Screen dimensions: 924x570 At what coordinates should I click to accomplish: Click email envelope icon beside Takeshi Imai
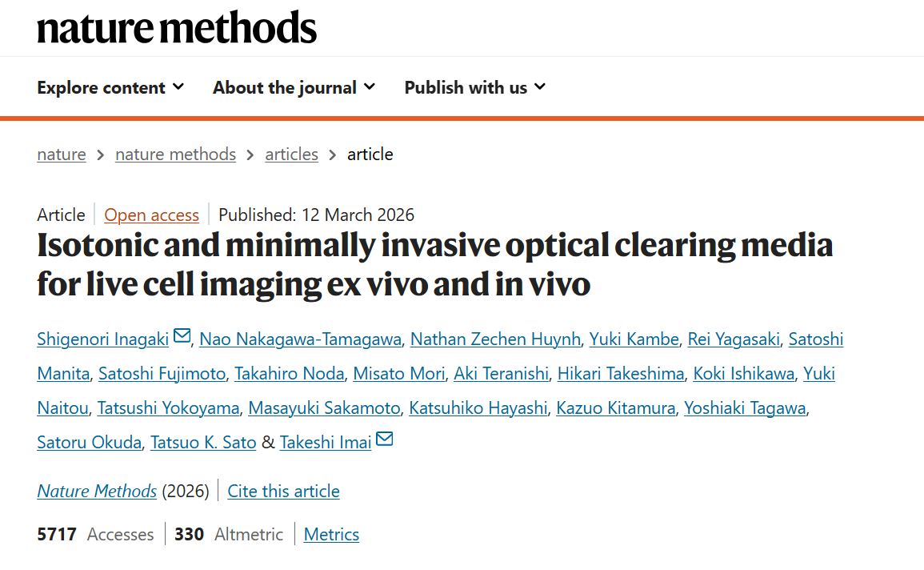384,440
